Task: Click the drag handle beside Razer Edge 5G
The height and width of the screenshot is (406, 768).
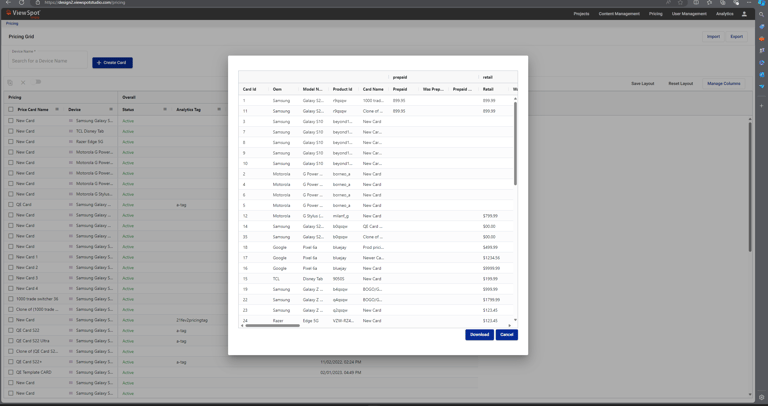Action: (71, 142)
